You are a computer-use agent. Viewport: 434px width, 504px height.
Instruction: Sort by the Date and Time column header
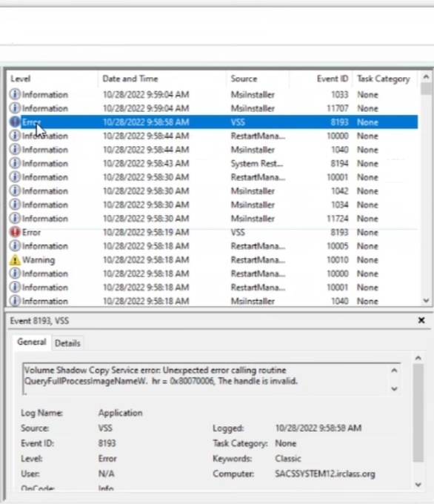(x=162, y=79)
